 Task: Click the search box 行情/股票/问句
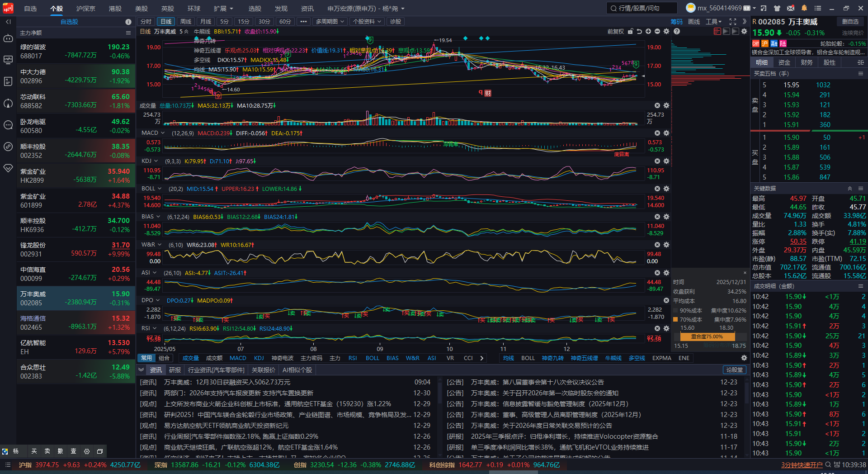(x=642, y=8)
